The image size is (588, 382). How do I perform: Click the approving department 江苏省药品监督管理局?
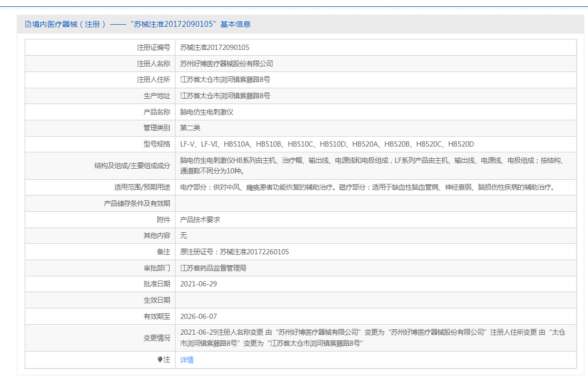point(213,268)
